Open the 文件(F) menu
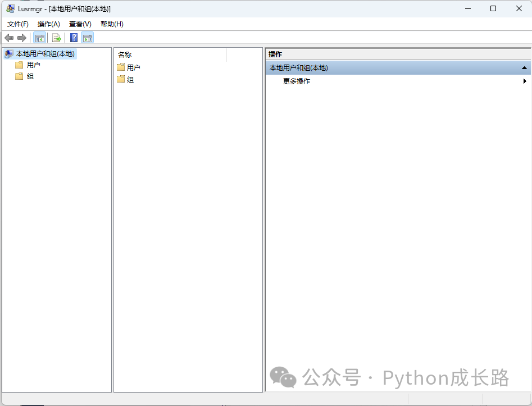The image size is (532, 406). tap(18, 24)
